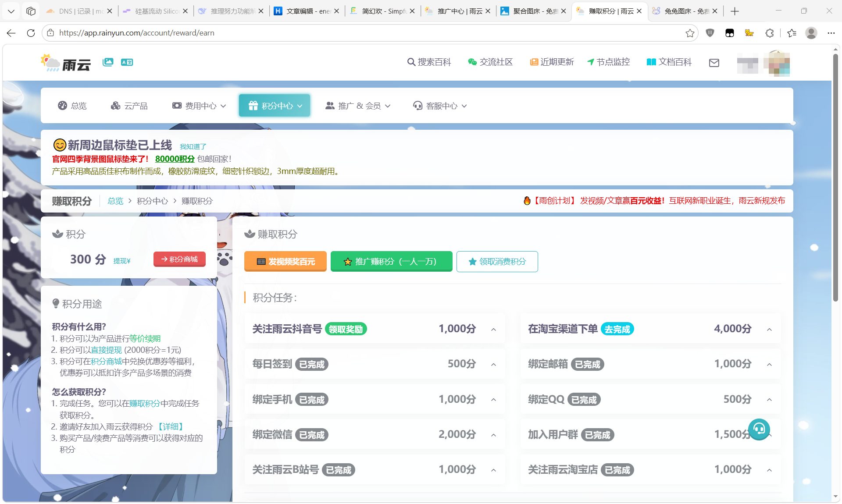
Task: Open 文档百科 documentation
Action: coord(669,62)
